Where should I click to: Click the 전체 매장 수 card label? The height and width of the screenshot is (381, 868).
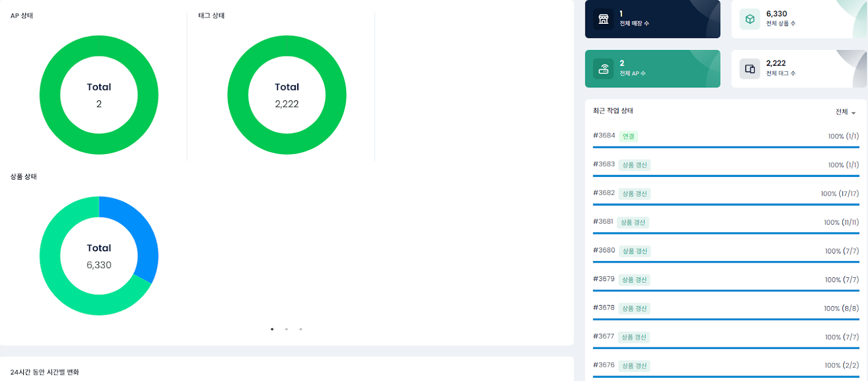pyautogui.click(x=634, y=23)
